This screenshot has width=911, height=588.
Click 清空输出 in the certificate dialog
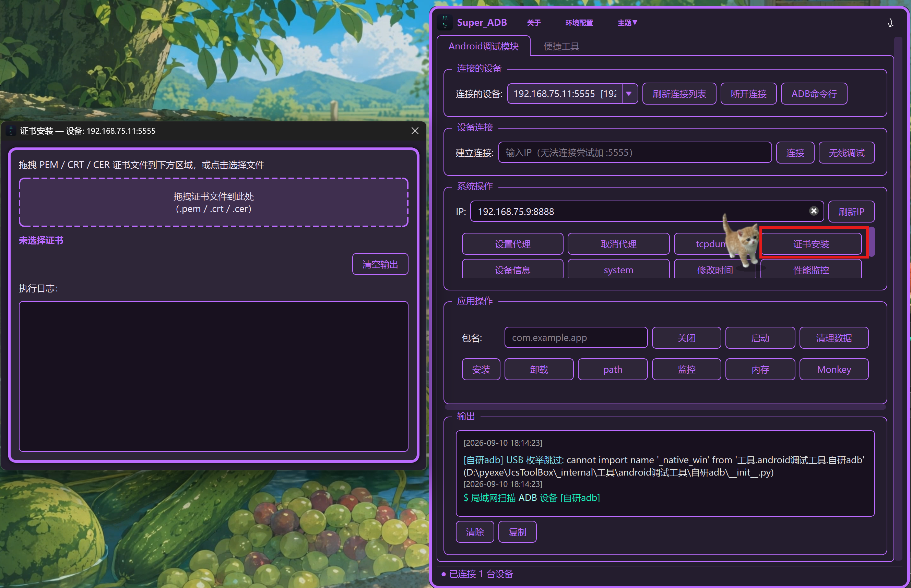click(x=380, y=264)
